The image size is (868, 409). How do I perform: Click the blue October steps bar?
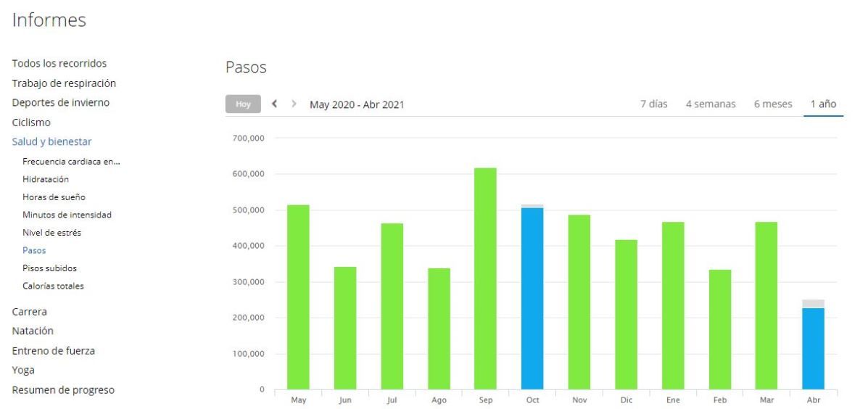[532, 298]
